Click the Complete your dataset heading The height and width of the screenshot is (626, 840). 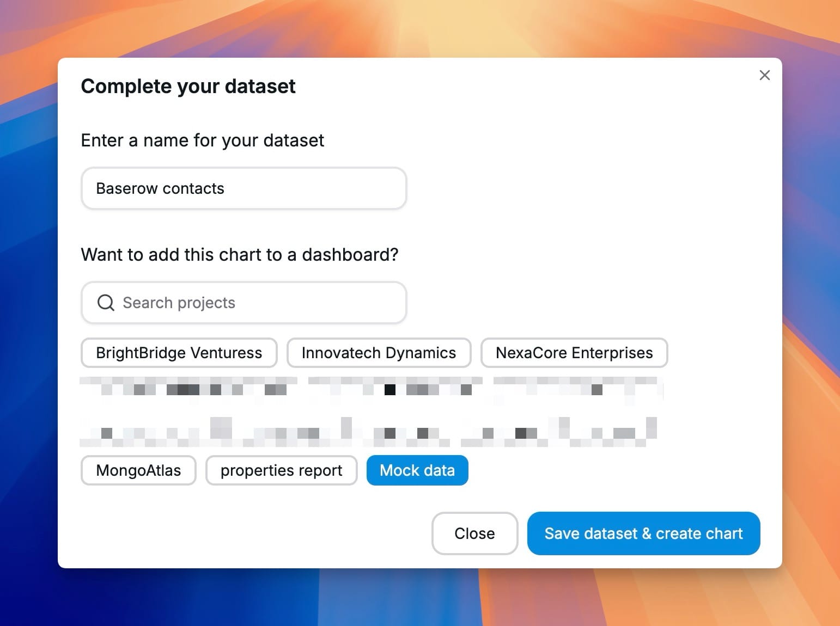[x=188, y=86]
